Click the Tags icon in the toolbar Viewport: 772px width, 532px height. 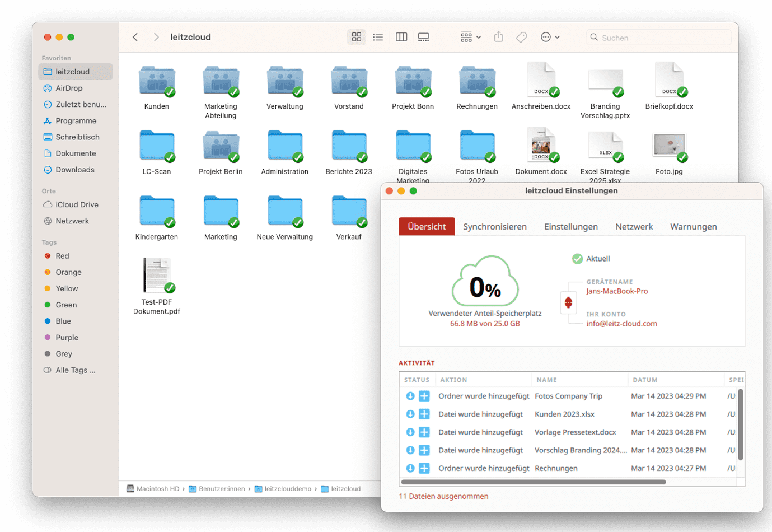(522, 36)
